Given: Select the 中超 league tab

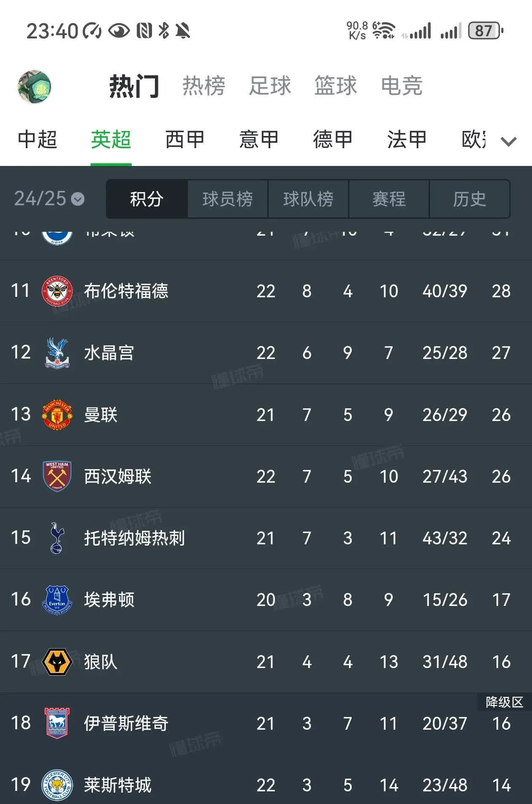Looking at the screenshot, I should pyautogui.click(x=37, y=140).
